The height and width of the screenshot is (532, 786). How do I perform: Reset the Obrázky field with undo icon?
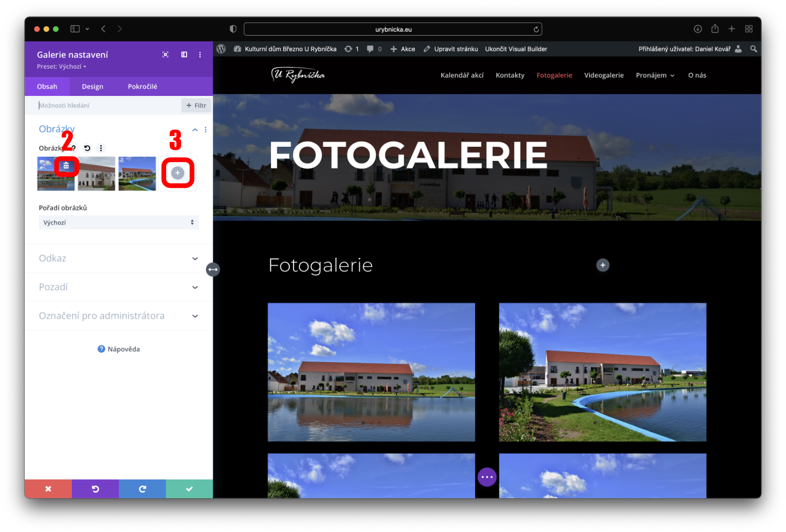(88, 148)
